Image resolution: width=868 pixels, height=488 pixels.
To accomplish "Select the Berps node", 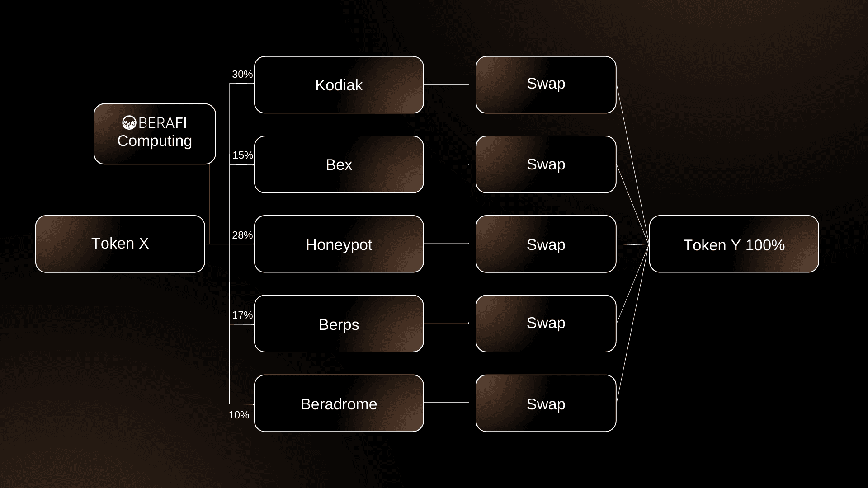I will click(x=339, y=324).
